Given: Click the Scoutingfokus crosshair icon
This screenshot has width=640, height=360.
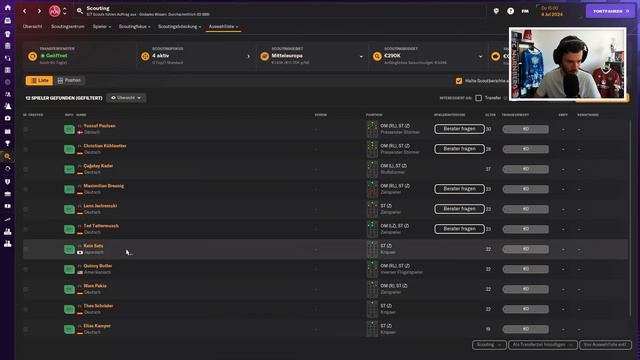Looking at the screenshot, I should click(x=145, y=56).
